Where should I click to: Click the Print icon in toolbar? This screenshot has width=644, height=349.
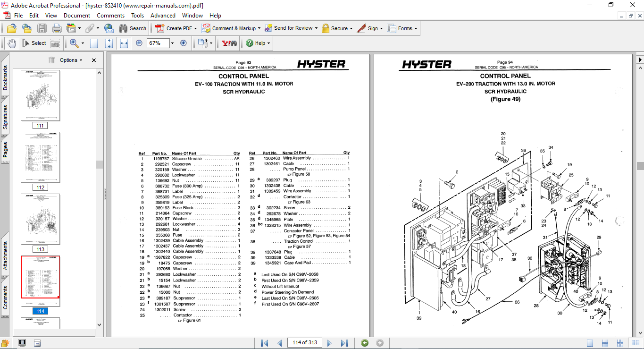(57, 28)
